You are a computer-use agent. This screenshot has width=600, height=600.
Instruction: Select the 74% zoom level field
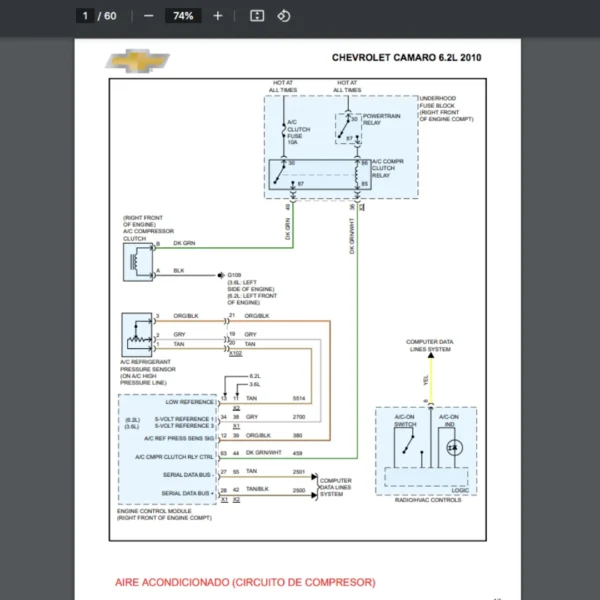point(183,16)
